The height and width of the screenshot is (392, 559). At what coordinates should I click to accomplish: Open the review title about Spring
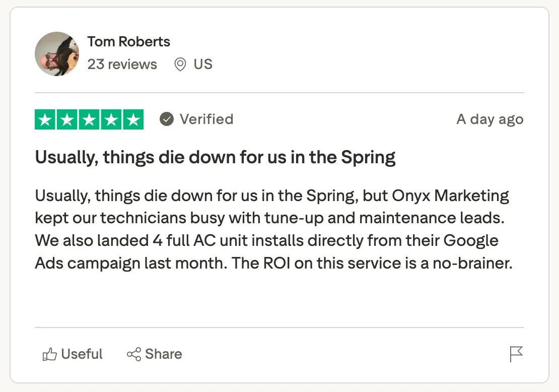tap(215, 157)
